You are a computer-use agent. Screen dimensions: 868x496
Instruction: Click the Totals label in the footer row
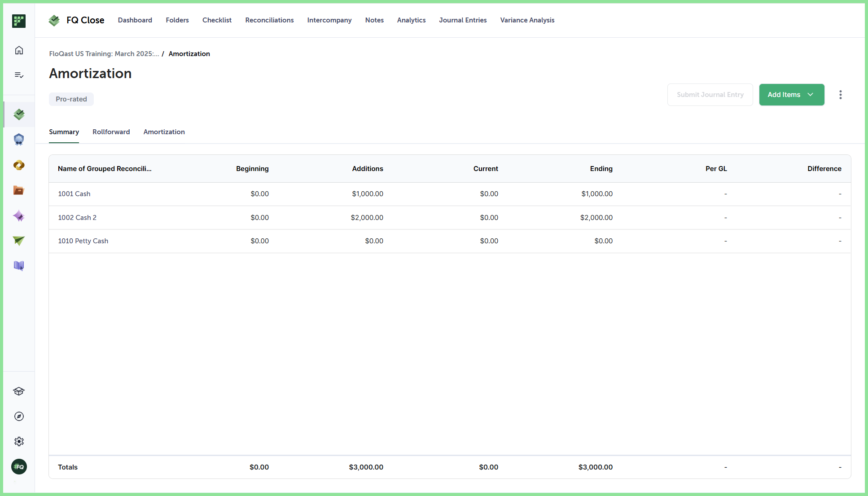coord(68,467)
